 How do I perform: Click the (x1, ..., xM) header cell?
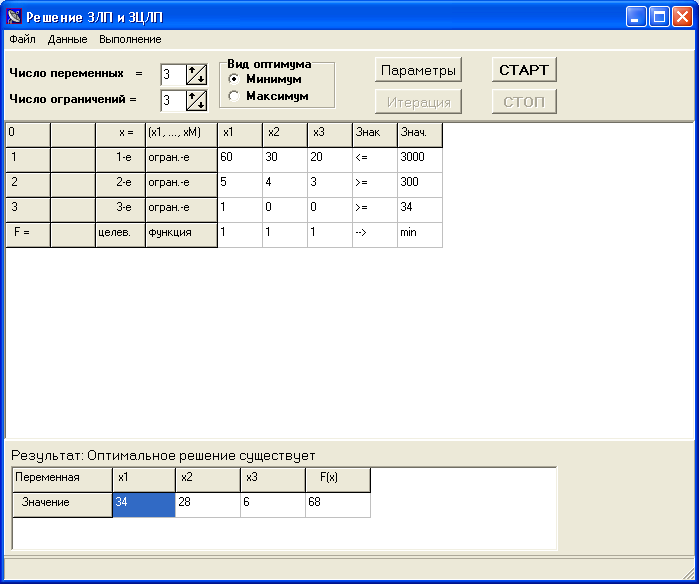[181, 135]
